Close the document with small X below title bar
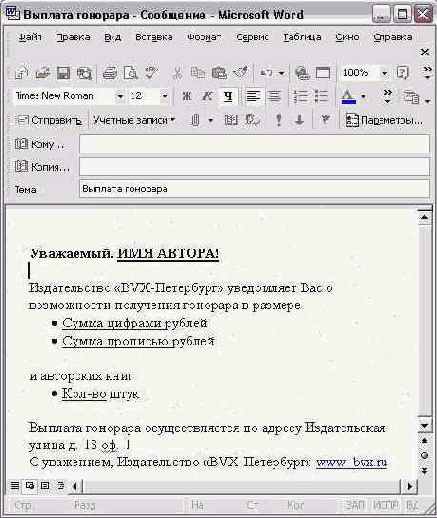Image resolution: width=437 pixels, height=518 pixels. point(425,52)
